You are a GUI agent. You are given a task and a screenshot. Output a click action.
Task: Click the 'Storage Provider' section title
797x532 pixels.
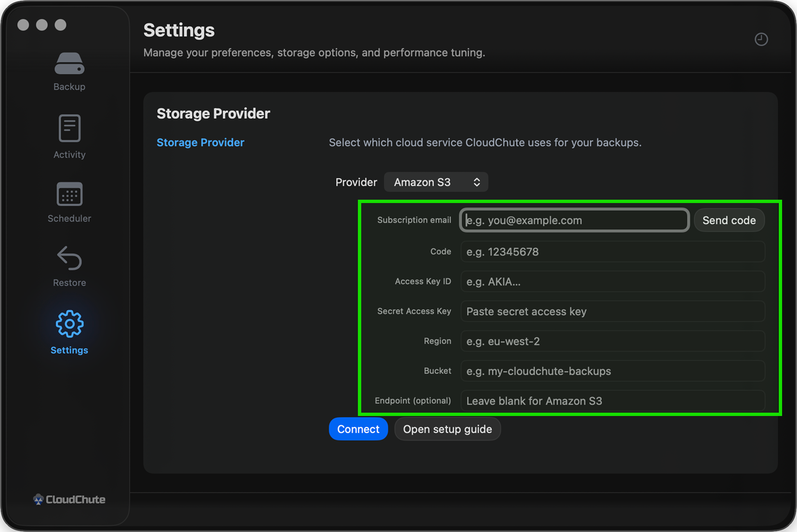(213, 114)
